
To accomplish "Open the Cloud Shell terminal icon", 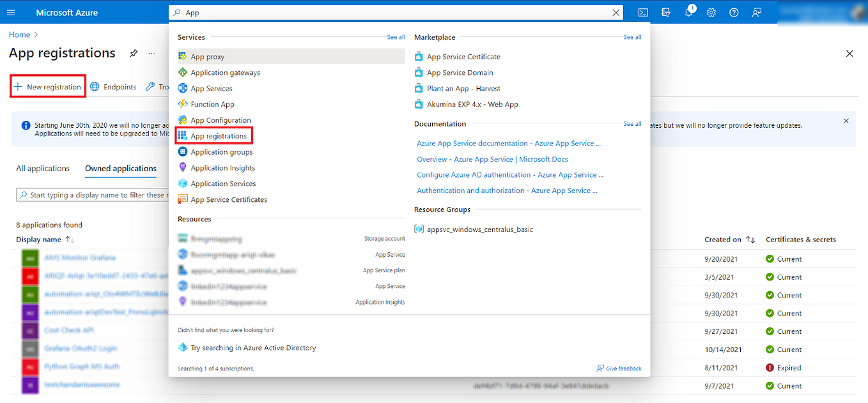I will click(x=643, y=12).
